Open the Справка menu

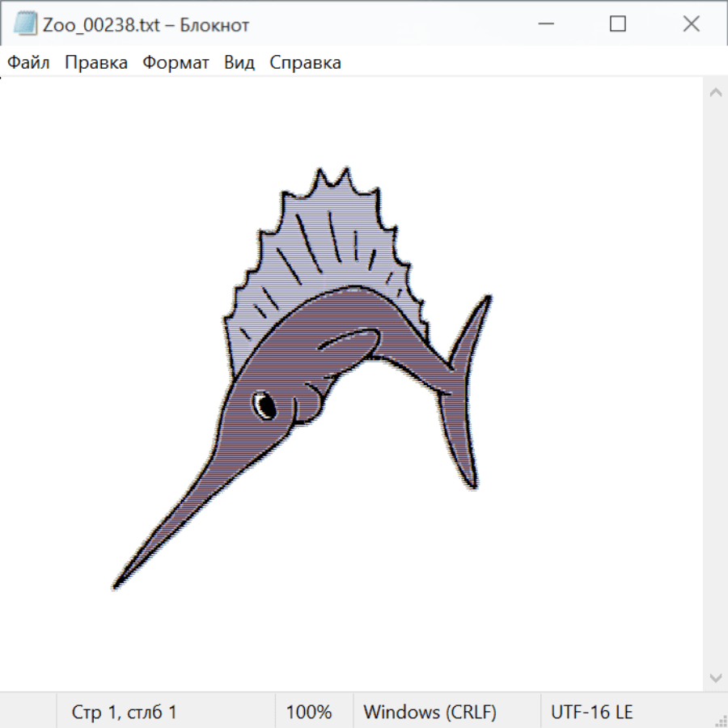pos(305,62)
